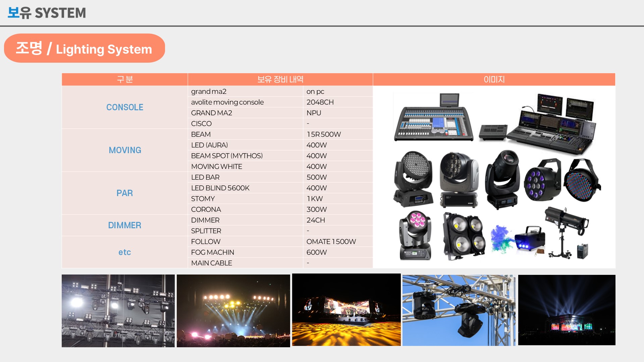Screen dimensions: 644x362
Task: Select the MOVING category cell
Action: click(124, 150)
